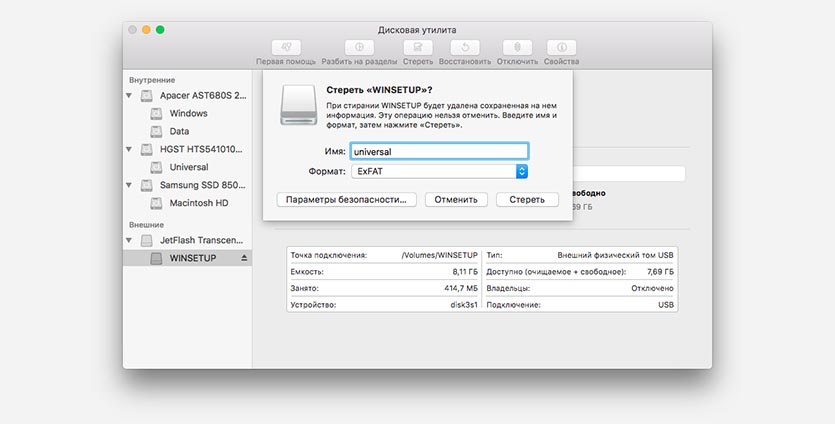This screenshot has width=835, height=424.
Task: Click the Restore (Восстановить) toolbar icon
Action: click(465, 47)
